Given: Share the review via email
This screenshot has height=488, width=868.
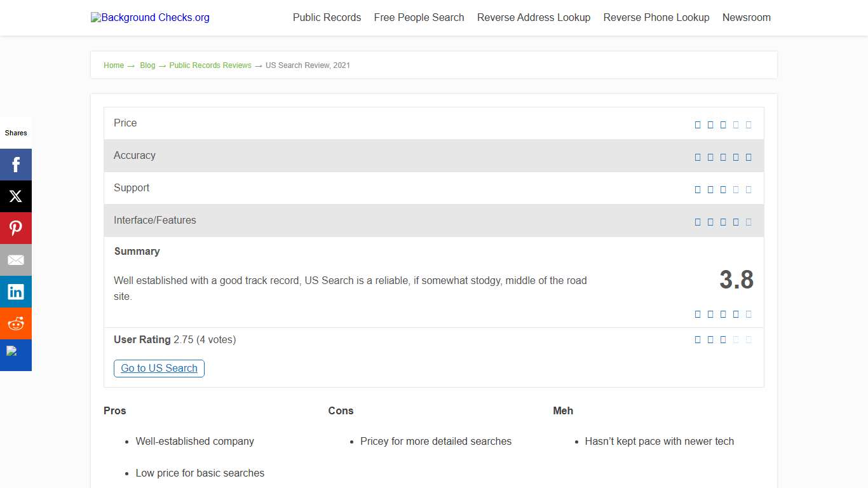Looking at the screenshot, I should [x=16, y=260].
